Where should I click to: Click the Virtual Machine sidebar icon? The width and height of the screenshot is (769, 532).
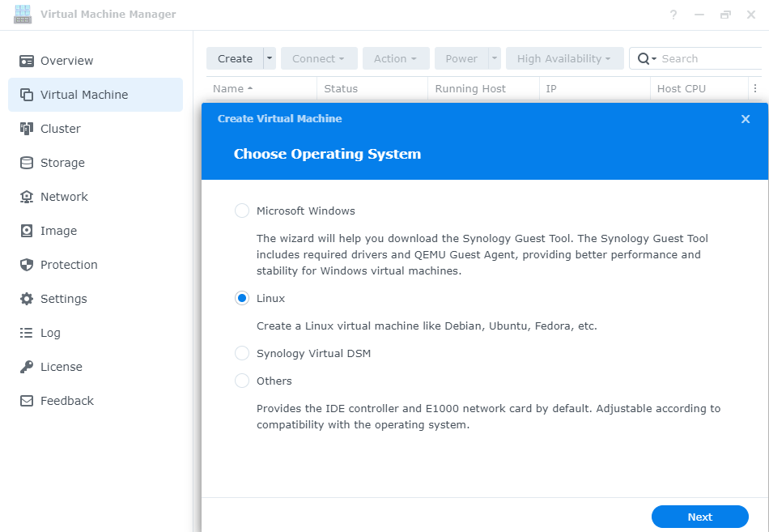[x=27, y=95]
